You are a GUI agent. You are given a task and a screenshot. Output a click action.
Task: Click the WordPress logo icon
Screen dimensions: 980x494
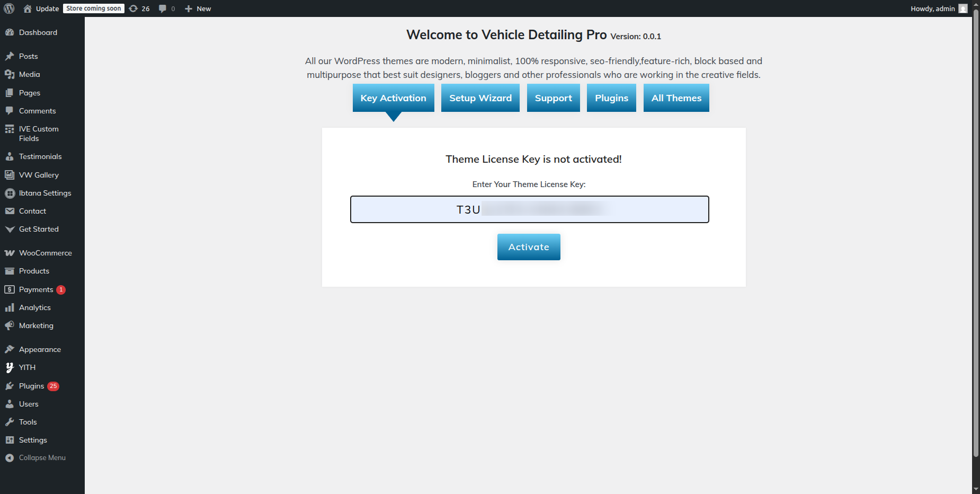point(9,8)
